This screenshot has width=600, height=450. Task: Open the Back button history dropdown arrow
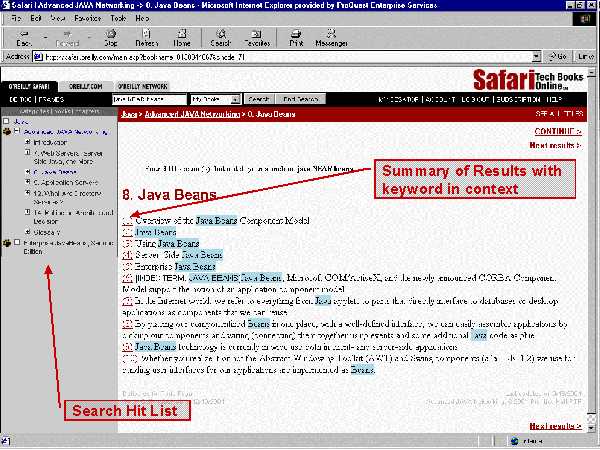(46, 37)
